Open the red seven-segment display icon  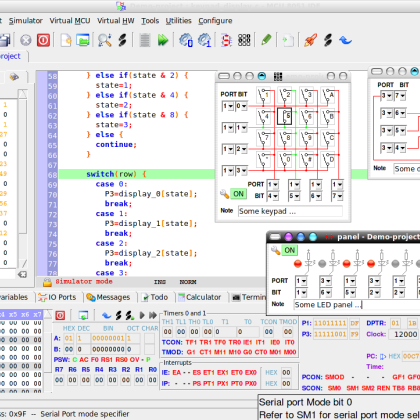[226, 40]
